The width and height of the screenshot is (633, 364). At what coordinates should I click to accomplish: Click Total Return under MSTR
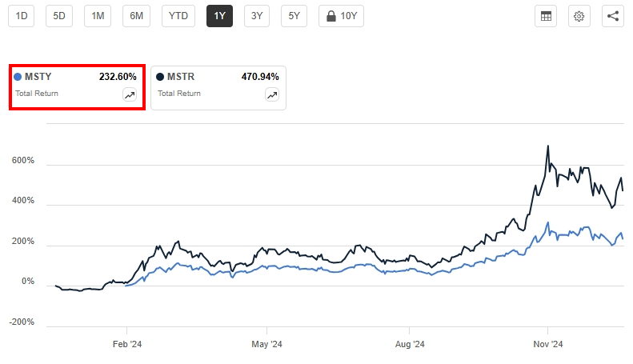click(x=179, y=94)
